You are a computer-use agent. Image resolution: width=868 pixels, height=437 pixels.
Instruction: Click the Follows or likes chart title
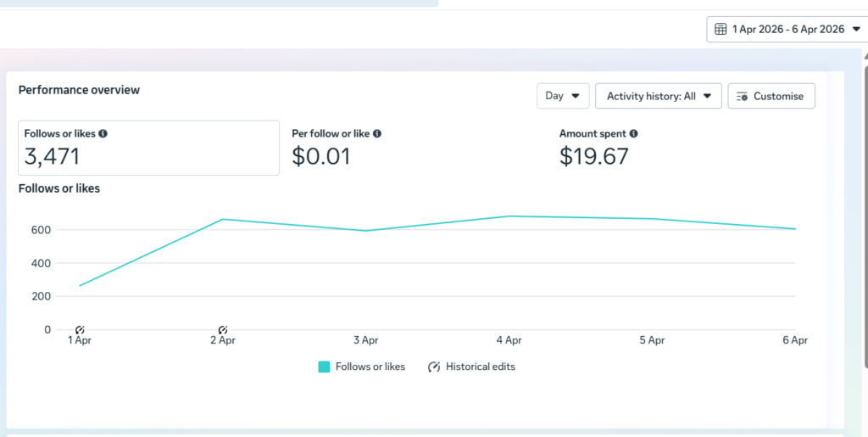(59, 188)
